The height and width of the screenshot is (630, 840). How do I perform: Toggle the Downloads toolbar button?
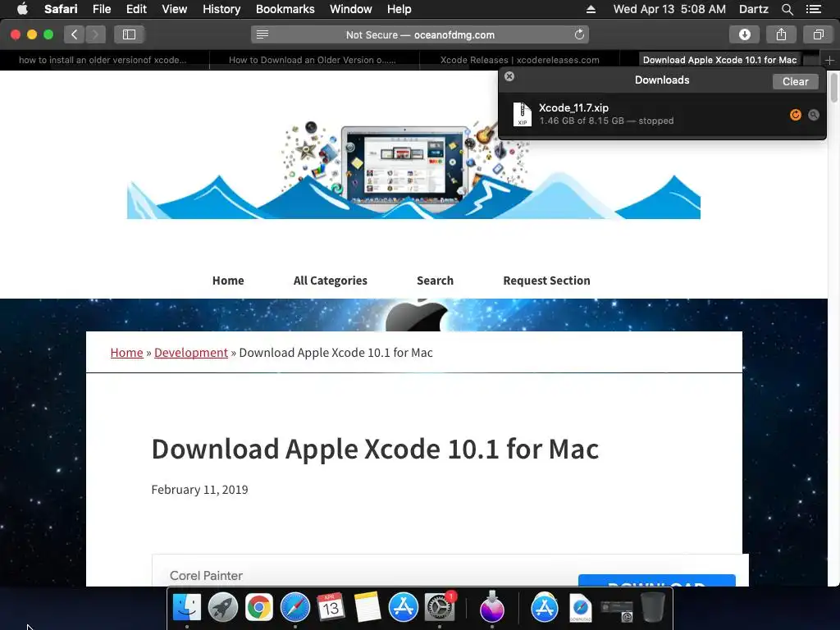coord(744,34)
